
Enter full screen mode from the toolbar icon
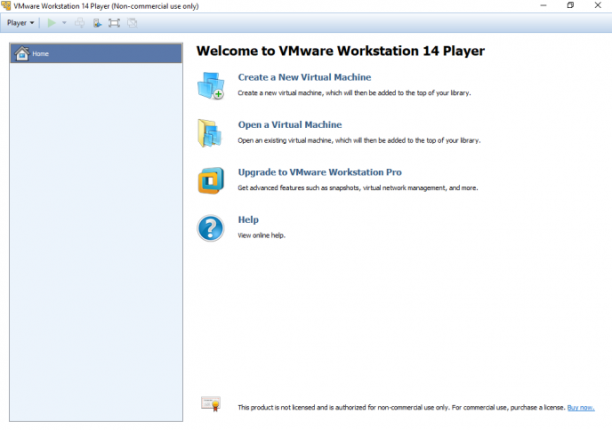[114, 23]
